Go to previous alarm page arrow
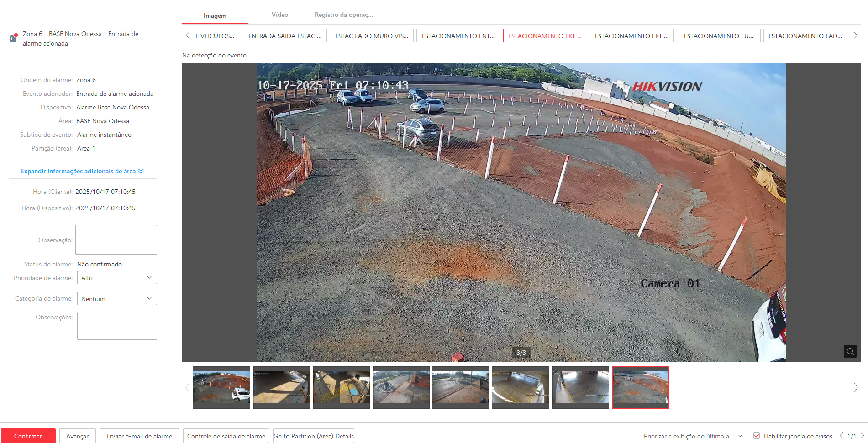868x448 pixels. pyautogui.click(x=841, y=436)
